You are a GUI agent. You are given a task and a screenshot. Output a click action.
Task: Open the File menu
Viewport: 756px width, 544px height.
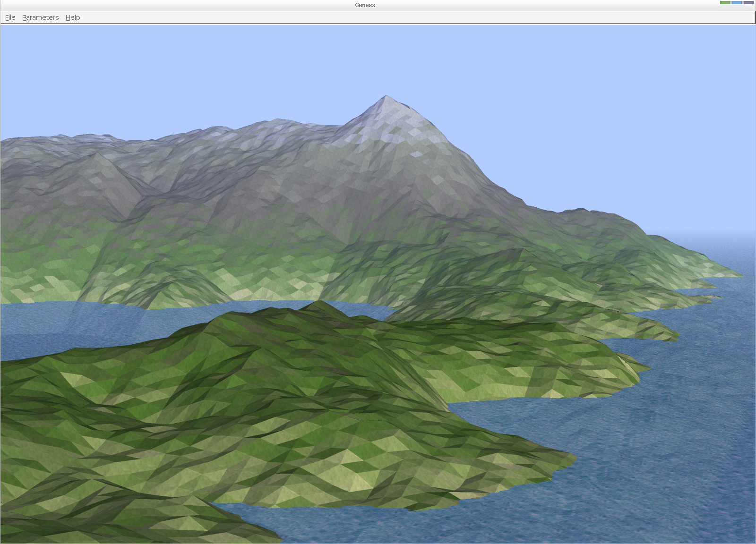pos(10,17)
